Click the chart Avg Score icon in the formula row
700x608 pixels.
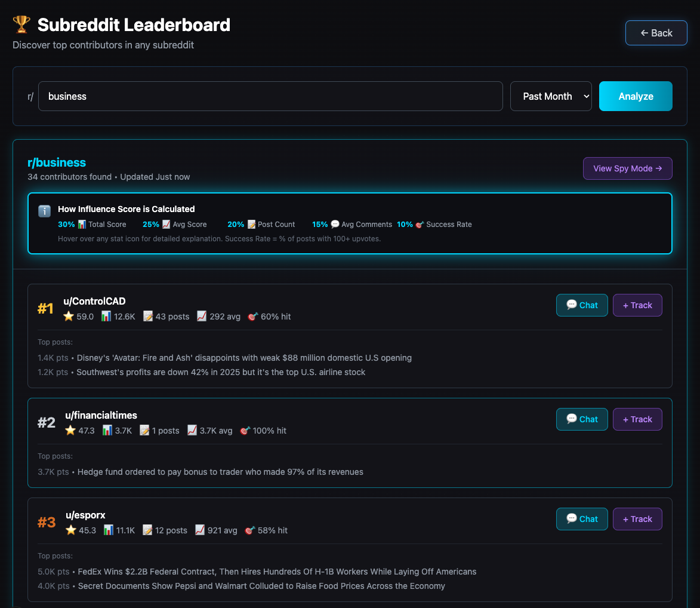pyautogui.click(x=166, y=224)
